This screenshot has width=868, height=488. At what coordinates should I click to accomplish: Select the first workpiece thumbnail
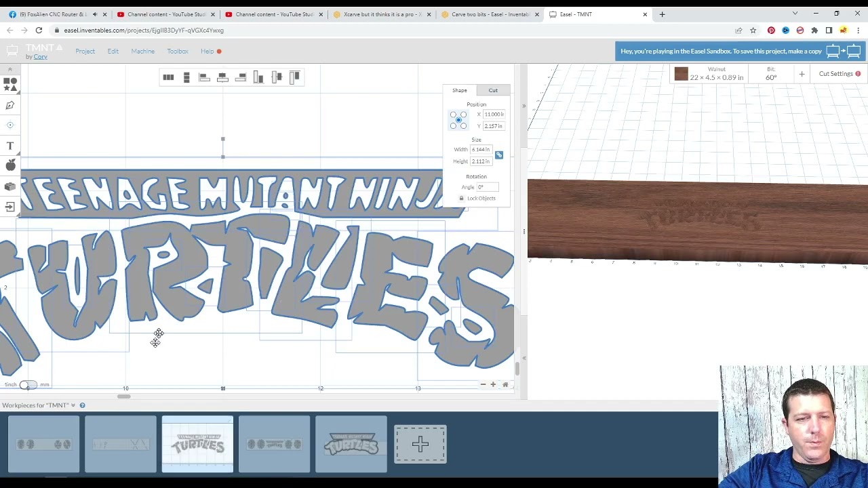(43, 444)
